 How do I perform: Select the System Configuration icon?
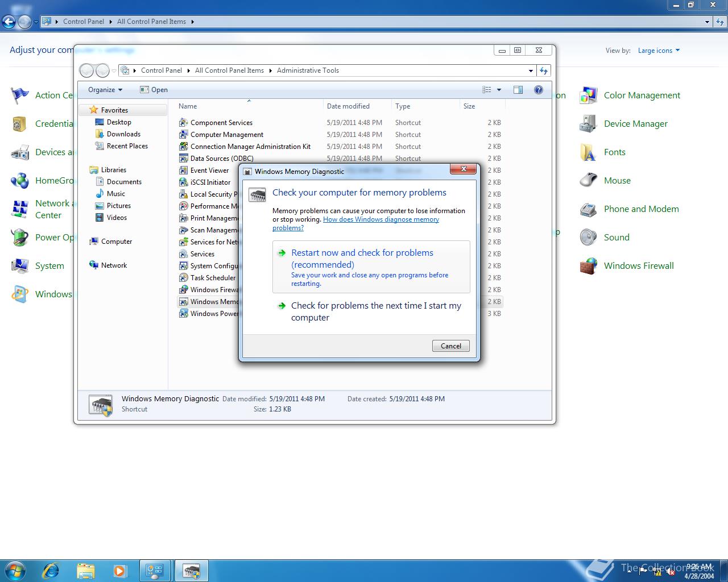(183, 266)
